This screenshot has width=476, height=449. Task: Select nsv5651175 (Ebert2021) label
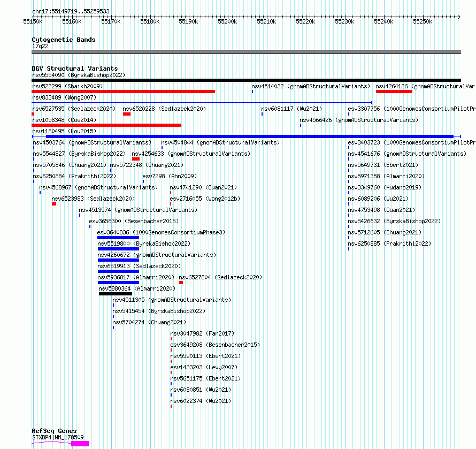(x=205, y=378)
